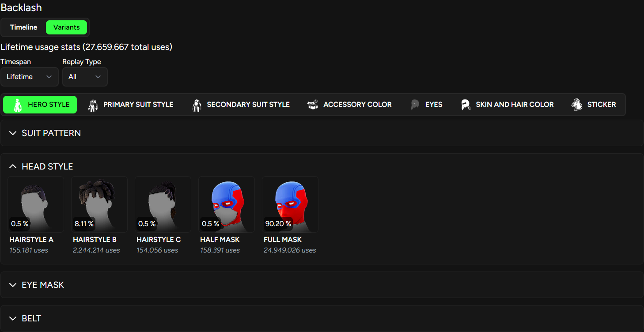
Task: Collapse the Head Style section
Action: pyautogui.click(x=47, y=166)
